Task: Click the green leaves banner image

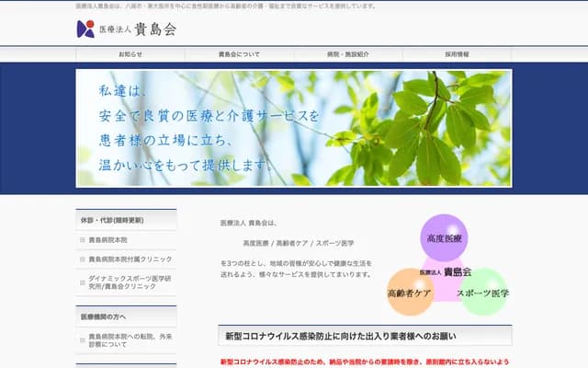Action: [x=294, y=128]
